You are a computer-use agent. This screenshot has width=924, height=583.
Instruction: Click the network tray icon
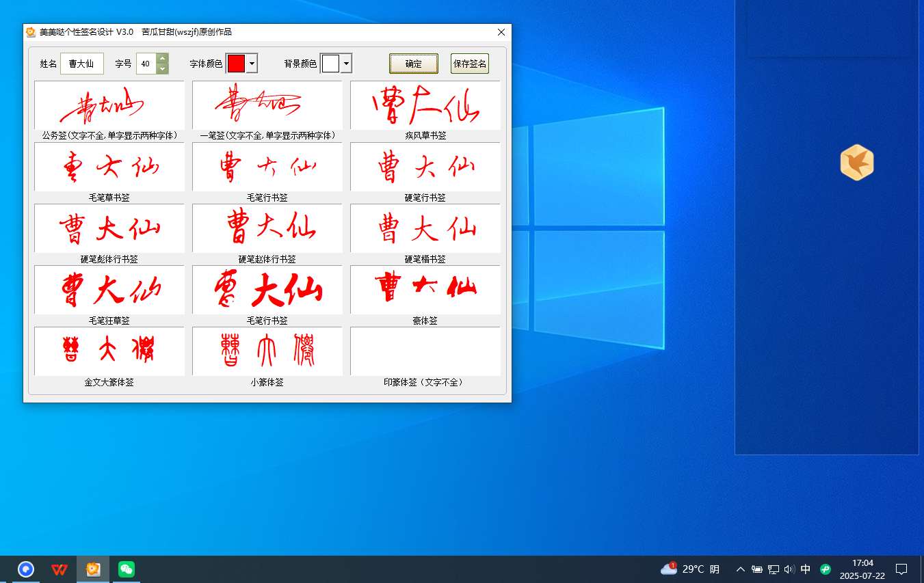[774, 569]
